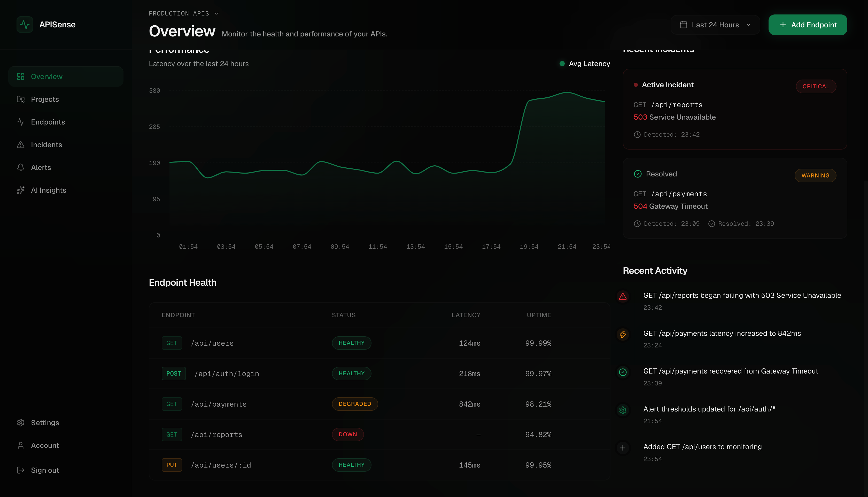Click the AI Insights sparkle icon
The width and height of the screenshot is (868, 497).
[x=20, y=190]
